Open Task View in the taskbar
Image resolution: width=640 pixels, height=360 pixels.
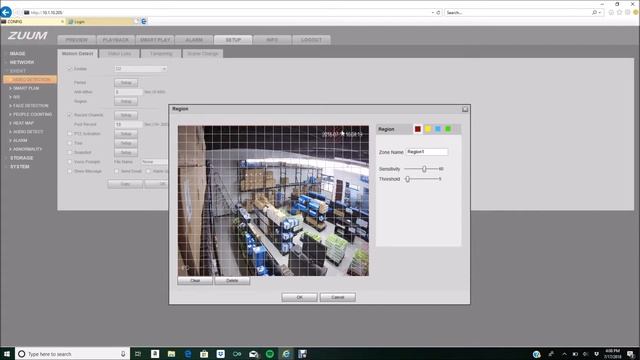[x=138, y=354]
